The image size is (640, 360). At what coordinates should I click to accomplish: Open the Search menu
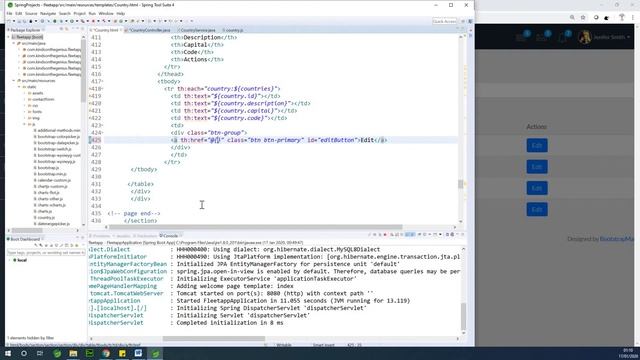[64, 13]
